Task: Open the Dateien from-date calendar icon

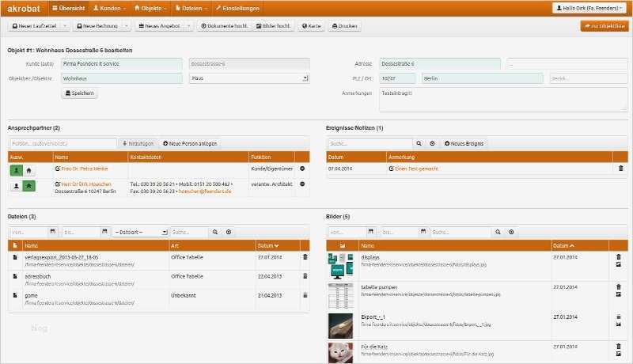Action: click(52, 232)
